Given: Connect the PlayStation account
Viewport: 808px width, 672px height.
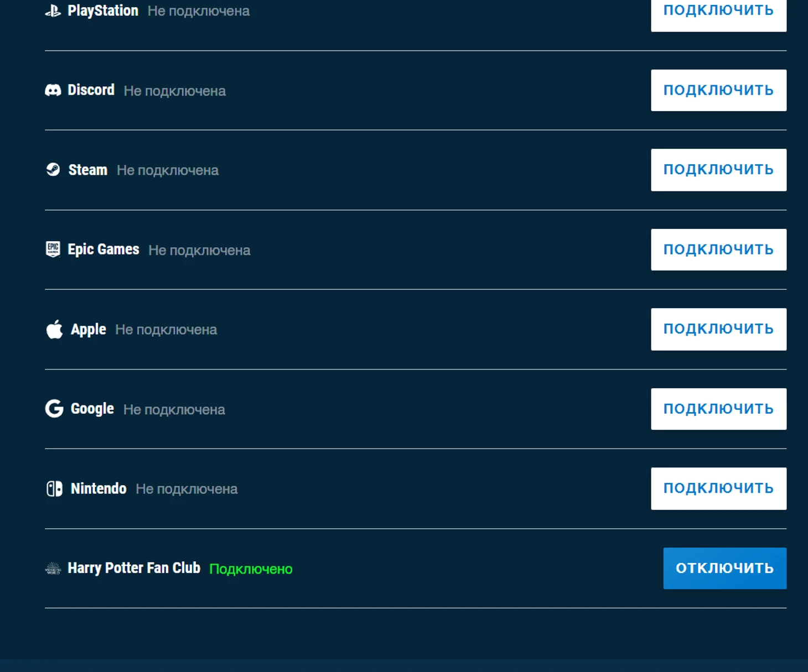Looking at the screenshot, I should (x=718, y=12).
